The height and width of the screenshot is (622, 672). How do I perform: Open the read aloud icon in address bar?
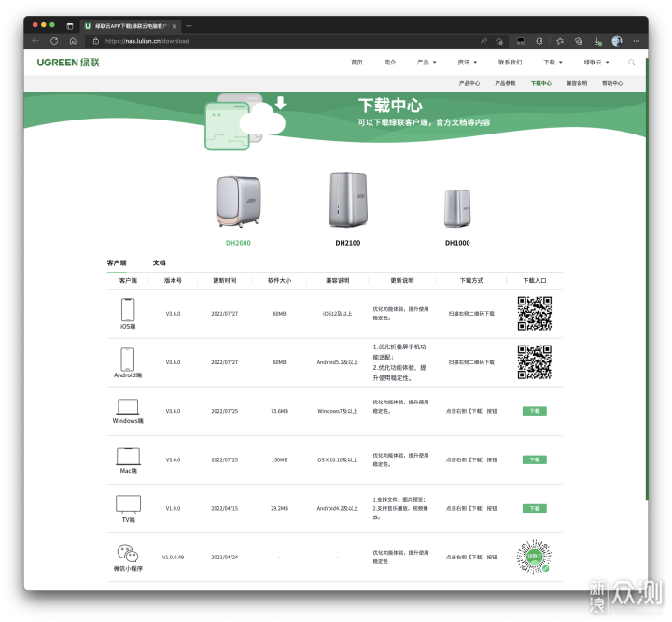483,41
